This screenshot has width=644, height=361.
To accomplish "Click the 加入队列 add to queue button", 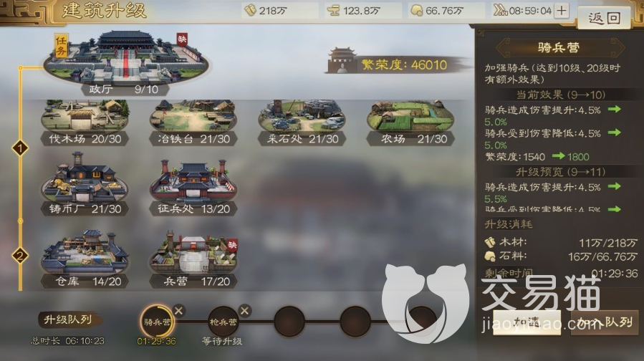I will pos(605,322).
